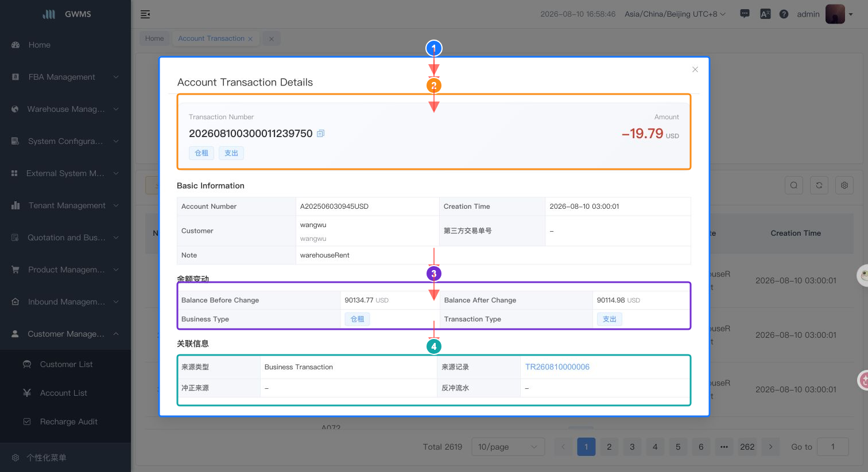Viewport: 868px width, 472px height.
Task: Collapse Customer Management menu
Action: click(x=65, y=334)
